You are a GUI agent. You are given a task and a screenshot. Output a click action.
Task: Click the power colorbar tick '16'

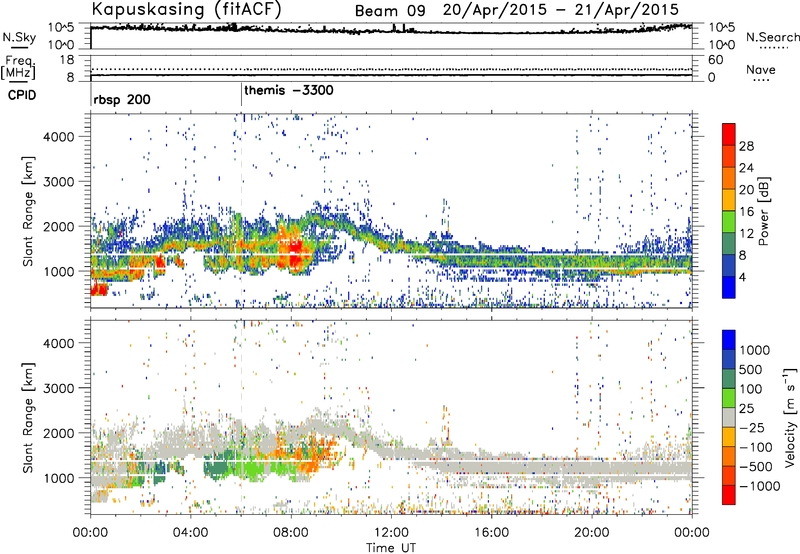point(746,212)
